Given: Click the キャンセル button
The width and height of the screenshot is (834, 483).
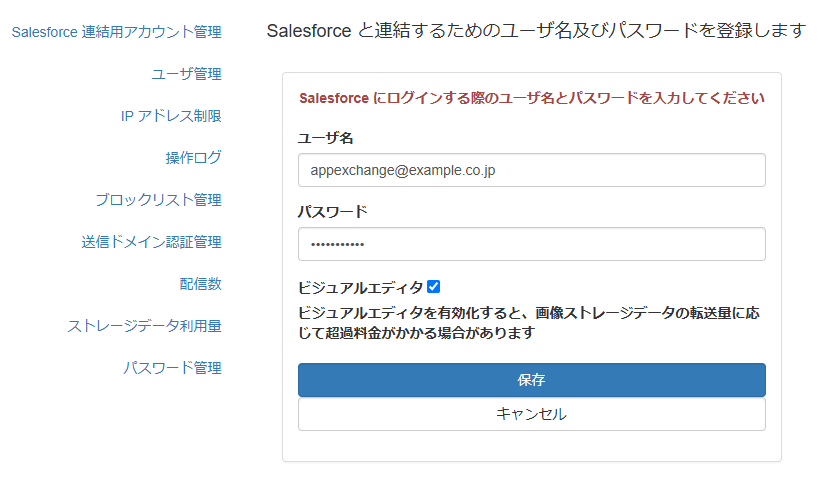Looking at the screenshot, I should tap(531, 414).
